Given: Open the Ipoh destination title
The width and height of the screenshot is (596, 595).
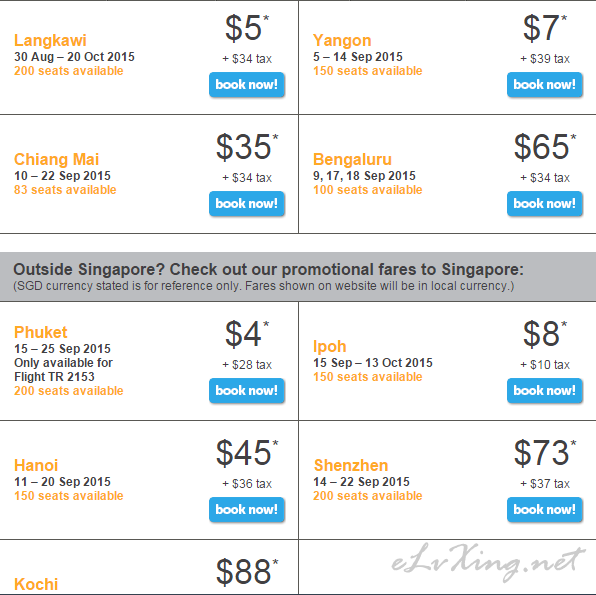Looking at the screenshot, I should point(330,347).
